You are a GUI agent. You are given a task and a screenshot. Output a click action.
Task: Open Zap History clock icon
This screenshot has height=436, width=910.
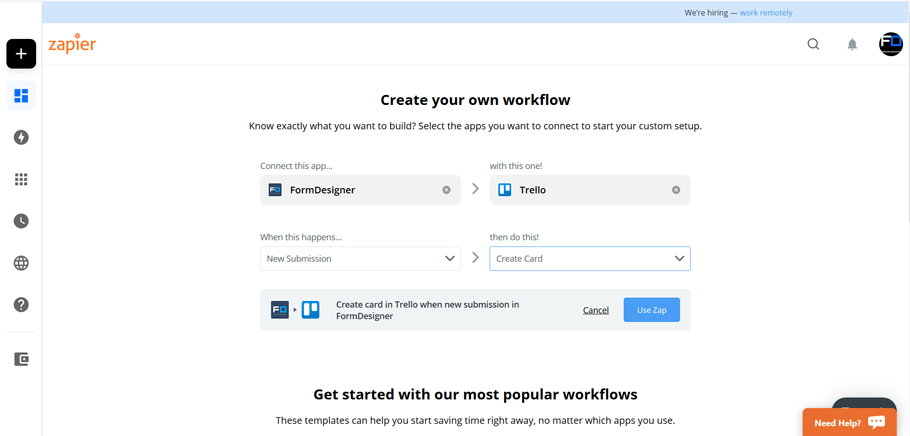21,221
